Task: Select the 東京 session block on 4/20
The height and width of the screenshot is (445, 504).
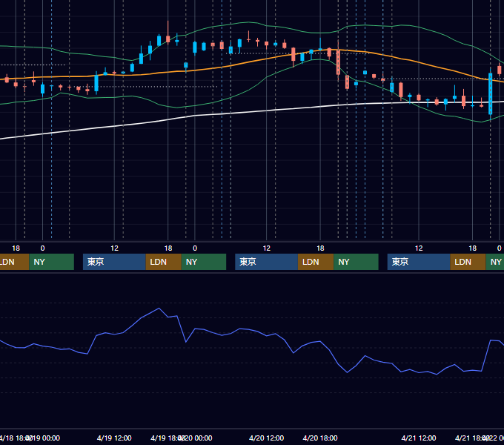Action: (x=267, y=262)
